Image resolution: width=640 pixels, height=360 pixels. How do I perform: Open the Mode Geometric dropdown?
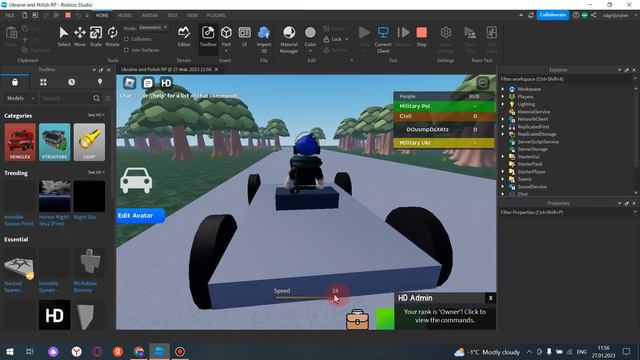(153, 28)
